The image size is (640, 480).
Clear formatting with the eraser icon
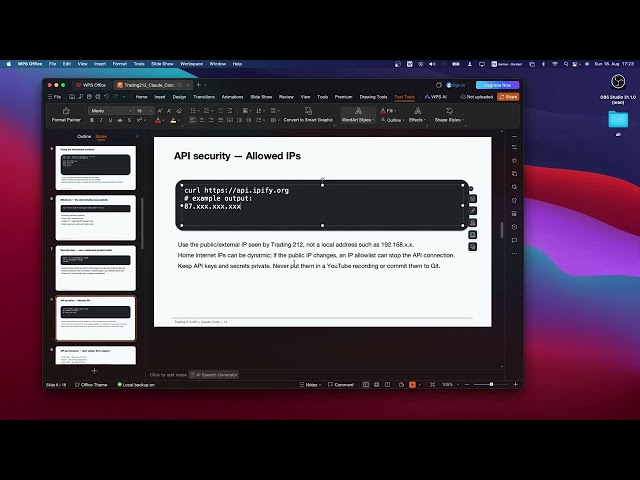[179, 111]
